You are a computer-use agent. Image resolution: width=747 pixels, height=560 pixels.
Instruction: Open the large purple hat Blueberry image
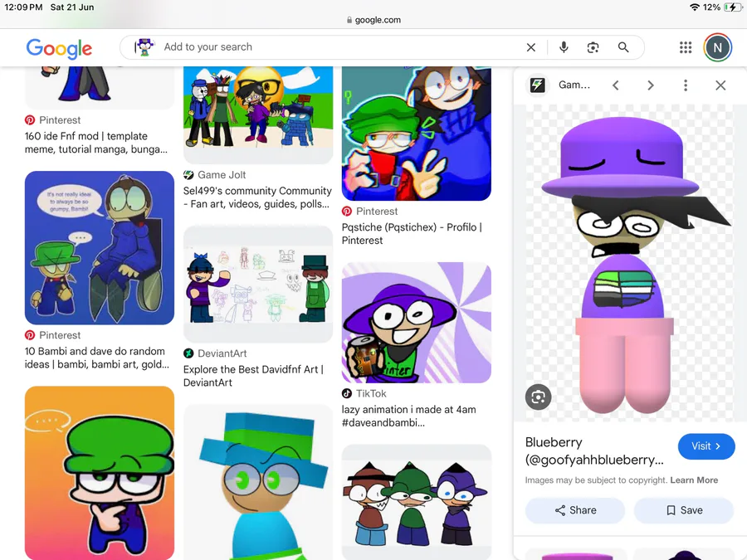tap(630, 263)
